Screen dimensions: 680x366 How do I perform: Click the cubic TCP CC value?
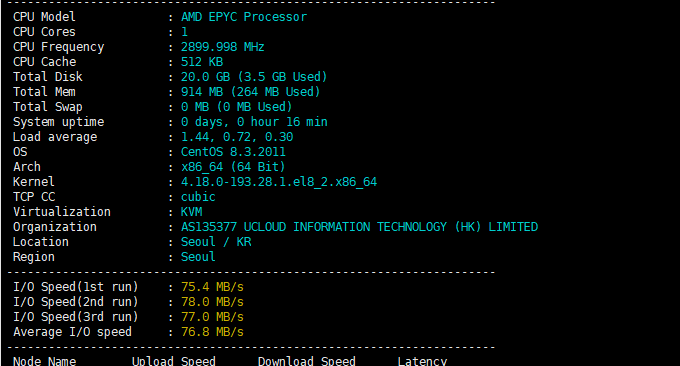(198, 197)
